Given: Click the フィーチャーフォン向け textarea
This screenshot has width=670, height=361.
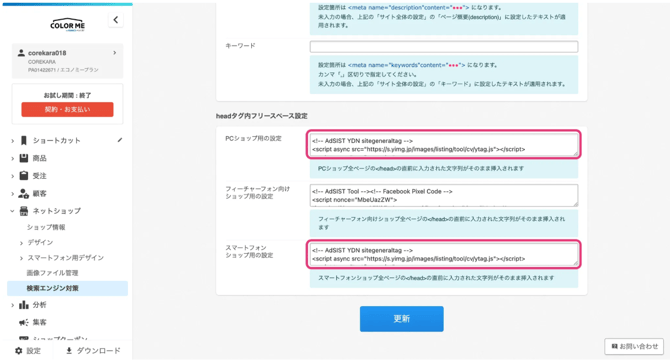Looking at the screenshot, I should [444, 195].
